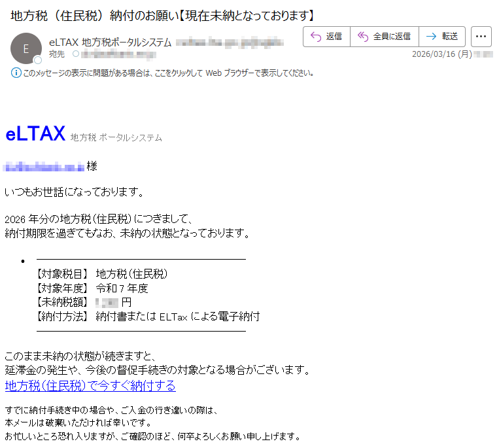Click the web browser display notice message
This screenshot has height=448, width=499.
(x=168, y=73)
